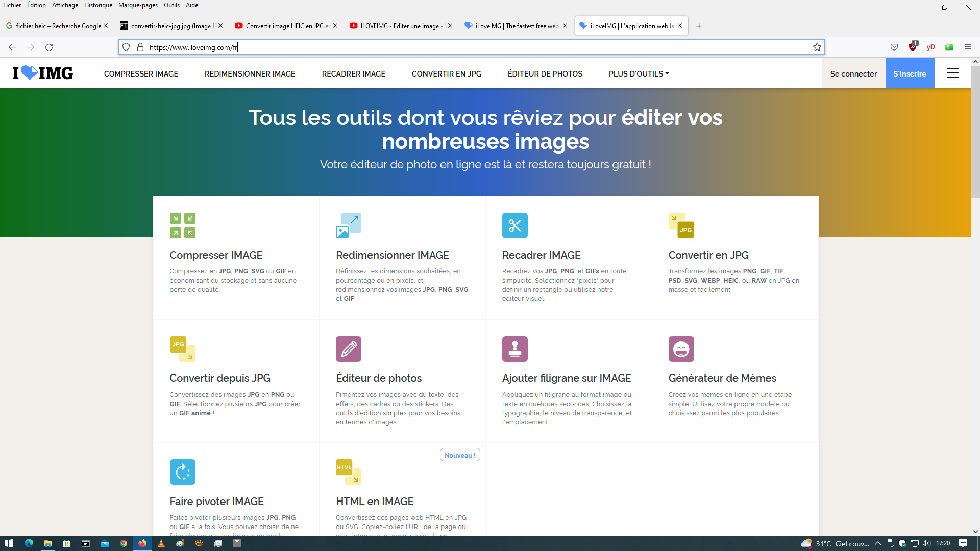Click the Redimensionner IMAGE resize icon
This screenshot has width=980, height=551.
tap(349, 226)
